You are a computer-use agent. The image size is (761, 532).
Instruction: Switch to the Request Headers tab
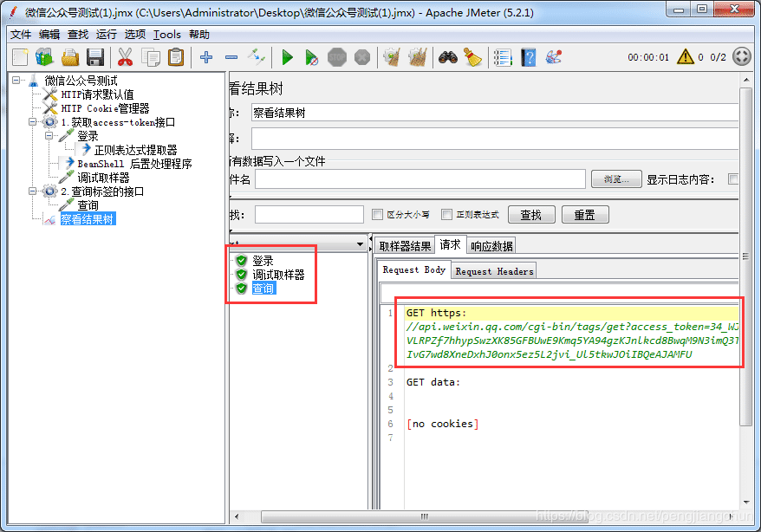coord(494,271)
